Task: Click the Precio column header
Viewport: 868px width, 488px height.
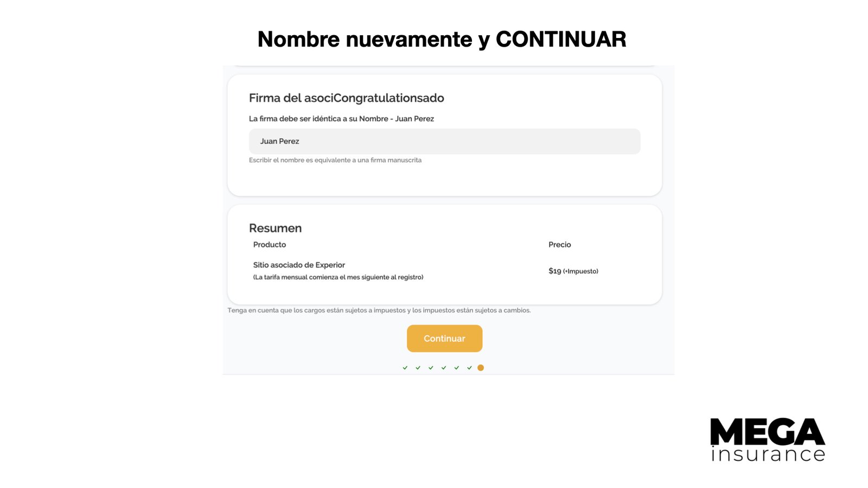Action: tap(559, 245)
